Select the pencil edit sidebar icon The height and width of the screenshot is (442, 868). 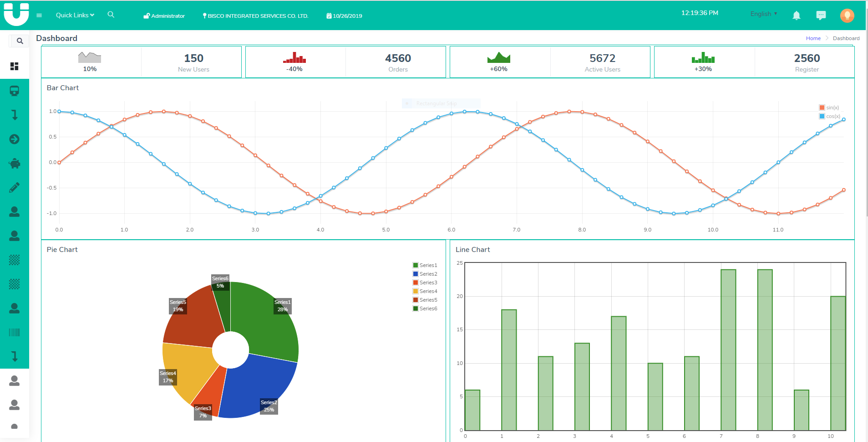(15, 187)
